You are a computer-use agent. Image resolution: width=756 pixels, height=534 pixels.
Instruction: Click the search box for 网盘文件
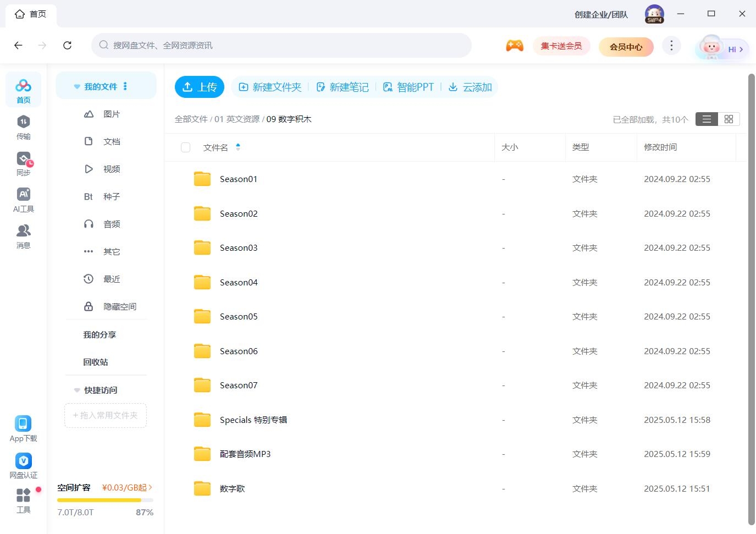pyautogui.click(x=282, y=45)
